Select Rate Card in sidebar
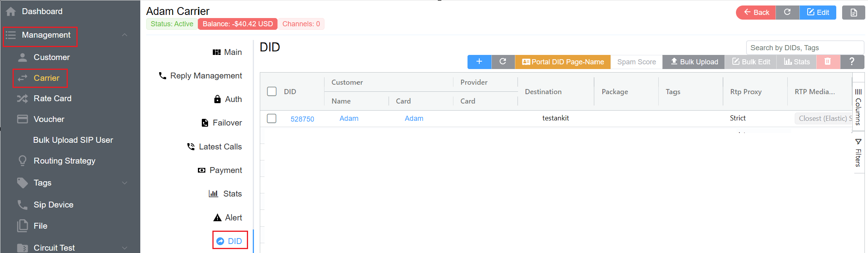This screenshot has height=253, width=868. [x=53, y=98]
